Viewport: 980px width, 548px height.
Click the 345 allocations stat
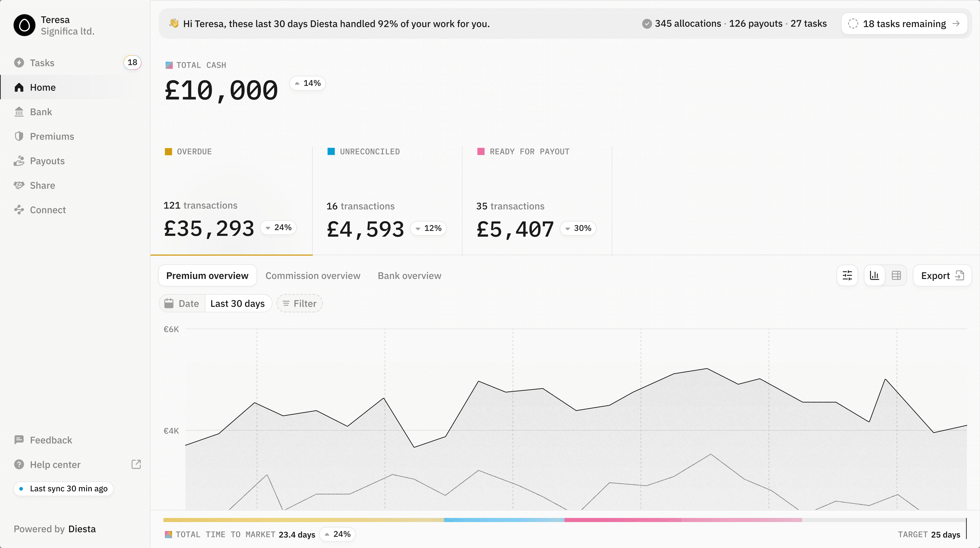(688, 24)
